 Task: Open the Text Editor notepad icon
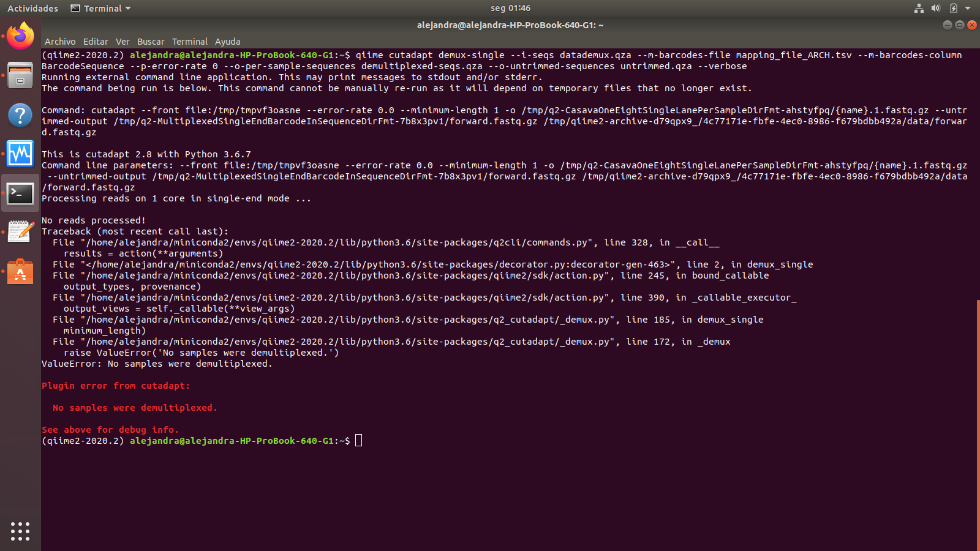(20, 232)
